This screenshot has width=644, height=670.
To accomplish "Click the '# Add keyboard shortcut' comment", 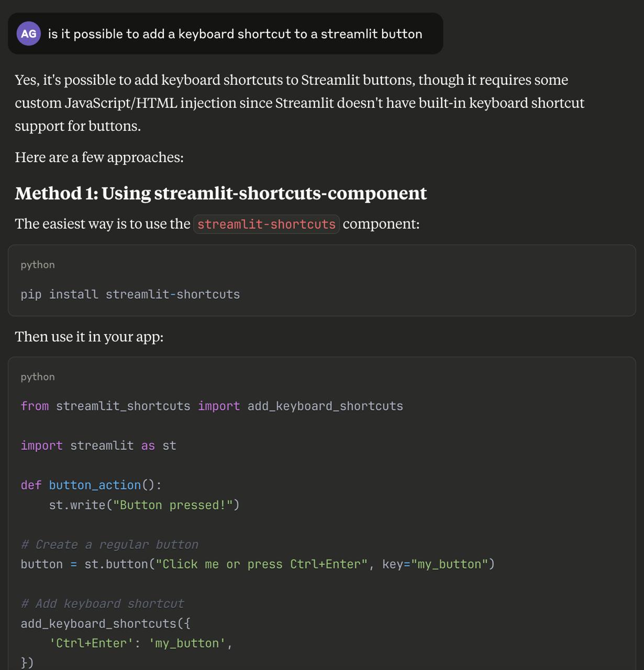I will coord(102,604).
